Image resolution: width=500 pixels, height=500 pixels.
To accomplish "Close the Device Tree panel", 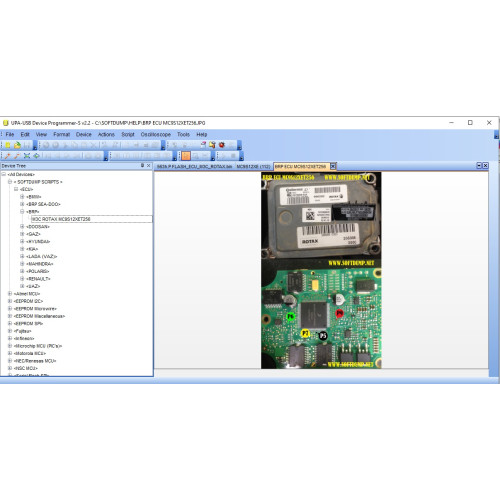I will pos(149,165).
